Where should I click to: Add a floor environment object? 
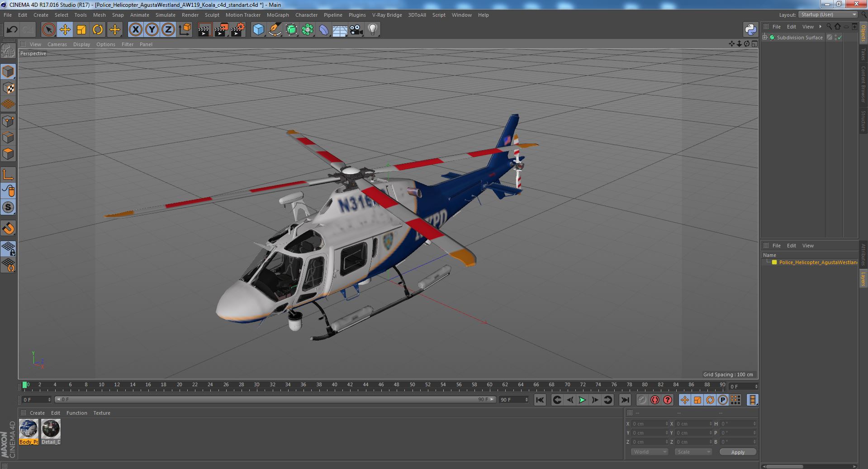340,30
